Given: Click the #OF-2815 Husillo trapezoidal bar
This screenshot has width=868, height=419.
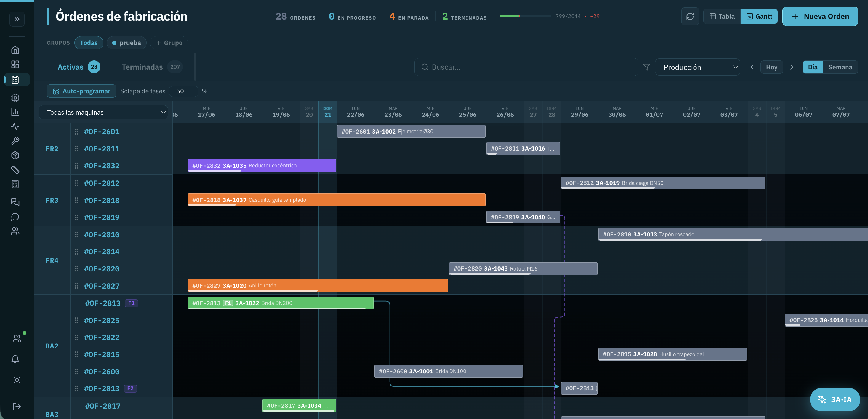Looking at the screenshot, I should [x=672, y=354].
